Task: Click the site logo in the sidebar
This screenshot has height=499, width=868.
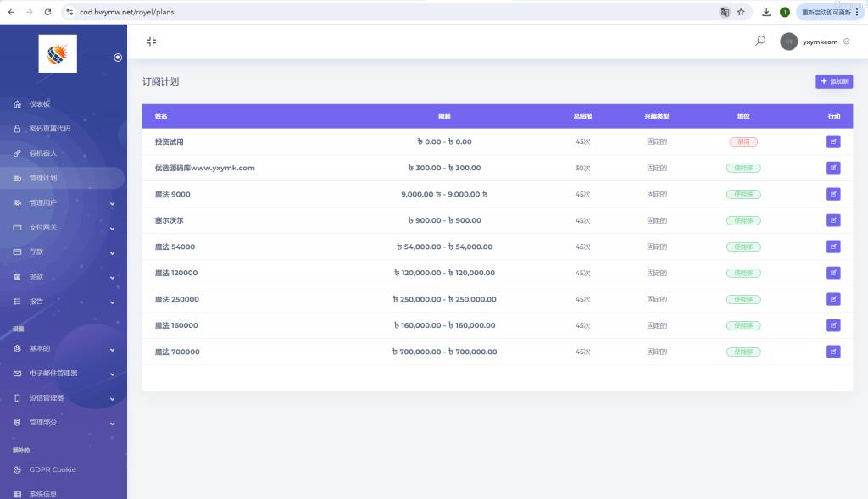Action: [58, 54]
